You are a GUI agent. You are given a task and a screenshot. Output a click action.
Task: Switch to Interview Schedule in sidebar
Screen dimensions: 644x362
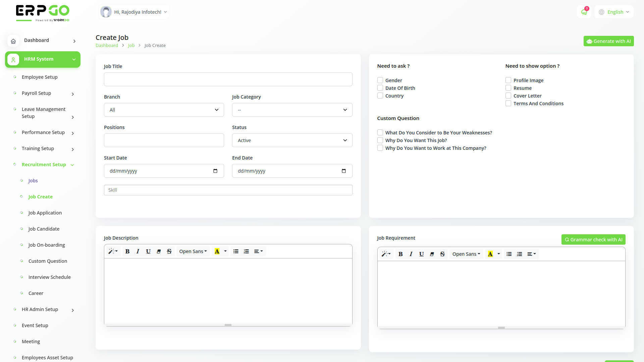click(49, 277)
